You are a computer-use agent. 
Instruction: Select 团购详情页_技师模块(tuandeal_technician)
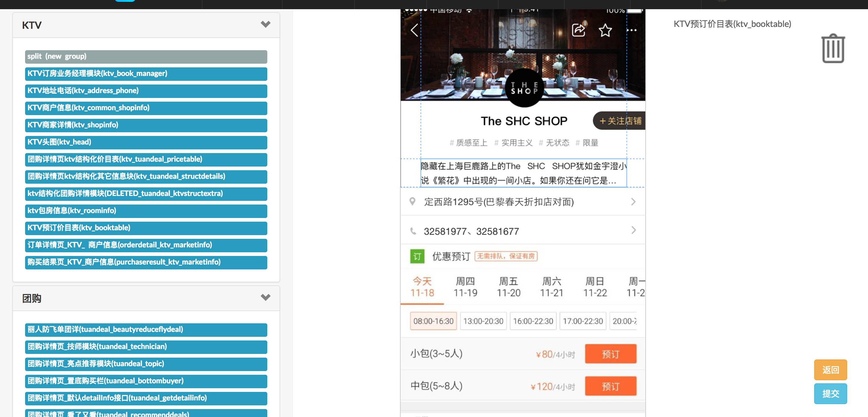tap(146, 347)
